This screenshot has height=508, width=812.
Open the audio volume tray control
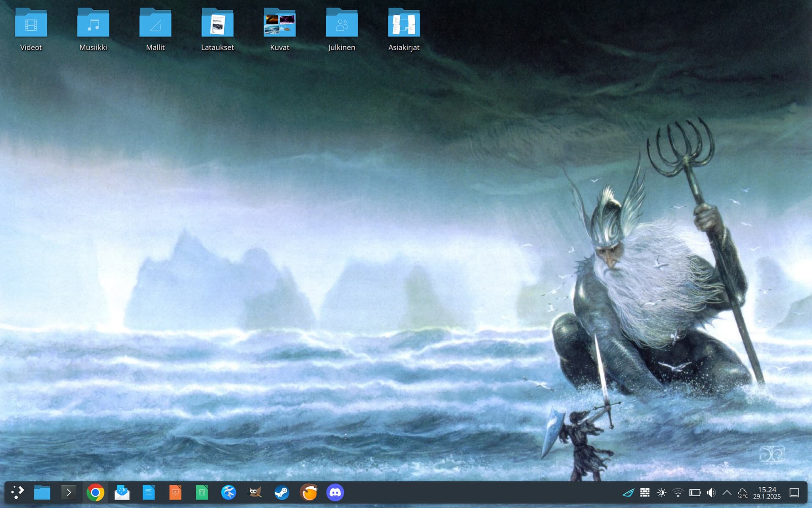[711, 492]
